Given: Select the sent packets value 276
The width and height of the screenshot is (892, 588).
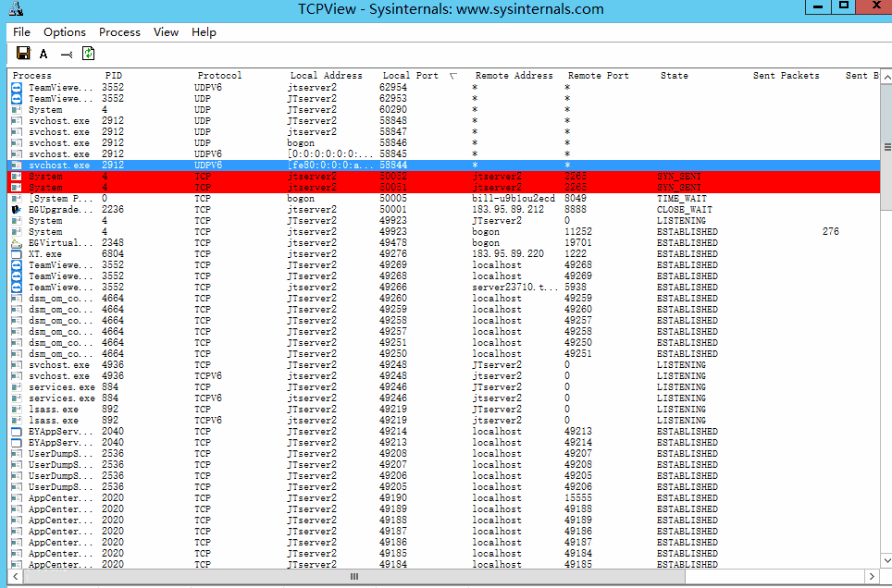Looking at the screenshot, I should tap(831, 231).
